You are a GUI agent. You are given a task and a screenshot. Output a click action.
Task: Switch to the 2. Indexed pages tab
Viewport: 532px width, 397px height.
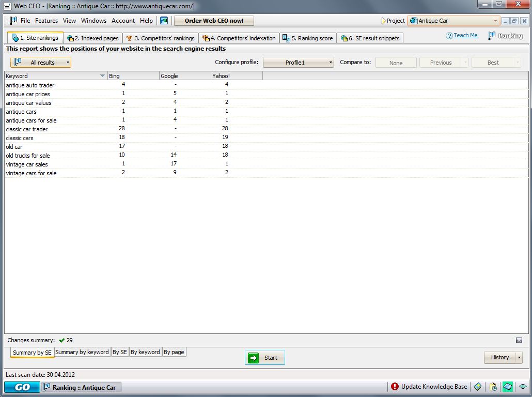tap(93, 38)
